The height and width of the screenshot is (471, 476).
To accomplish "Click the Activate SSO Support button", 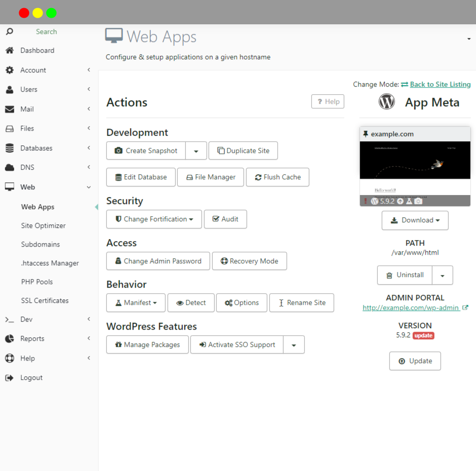I will click(x=237, y=345).
